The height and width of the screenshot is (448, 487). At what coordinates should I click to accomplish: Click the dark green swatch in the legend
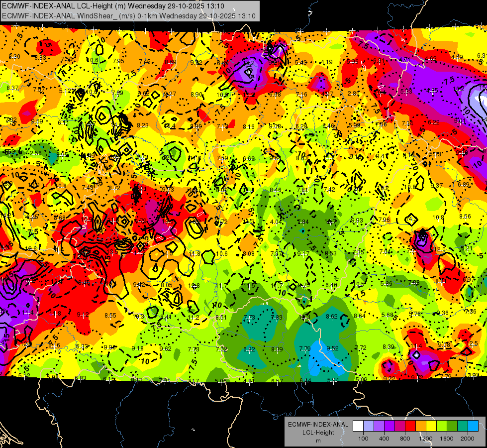click(x=452, y=426)
